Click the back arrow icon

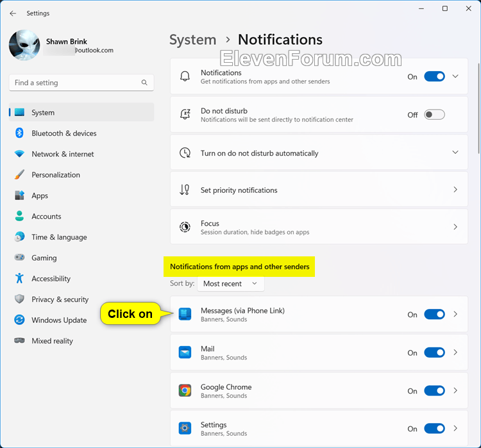tap(13, 13)
